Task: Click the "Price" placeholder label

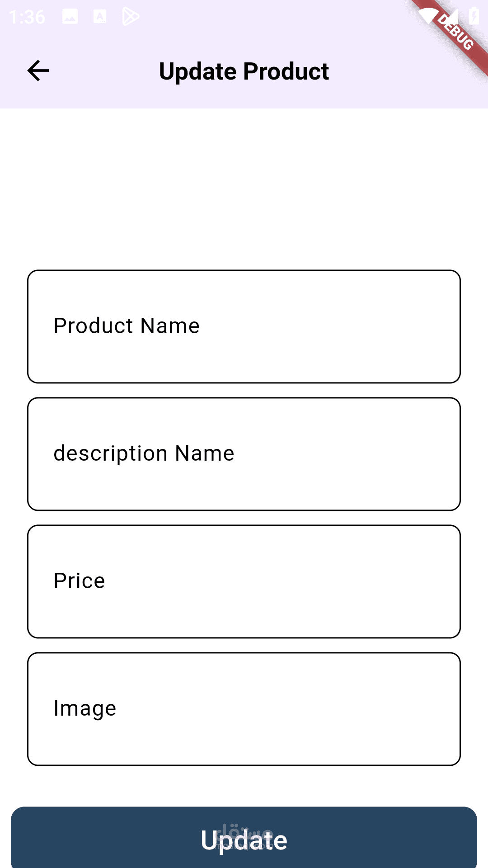Action: pyautogui.click(x=79, y=581)
